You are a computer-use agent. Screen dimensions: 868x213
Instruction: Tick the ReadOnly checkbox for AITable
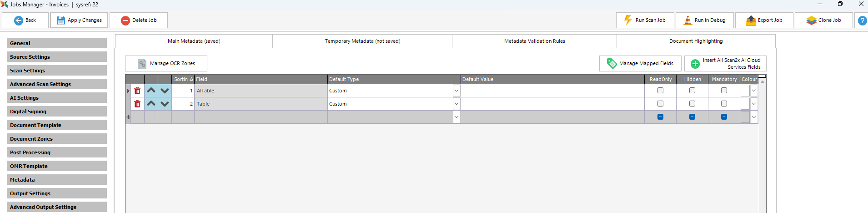tap(660, 91)
